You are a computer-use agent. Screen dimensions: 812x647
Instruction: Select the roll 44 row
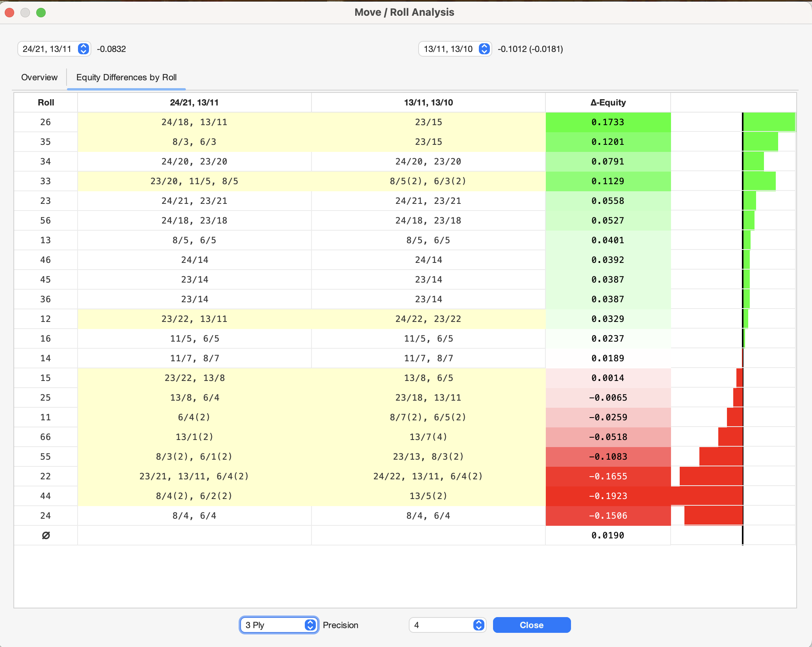coord(46,496)
